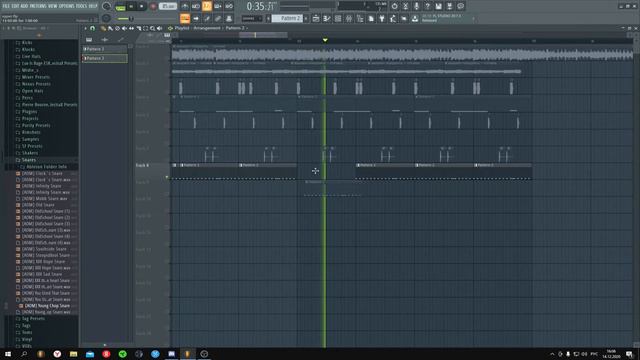This screenshot has height=360, width=640.
Task: Expand the Open Hats folder
Action: tap(33, 91)
